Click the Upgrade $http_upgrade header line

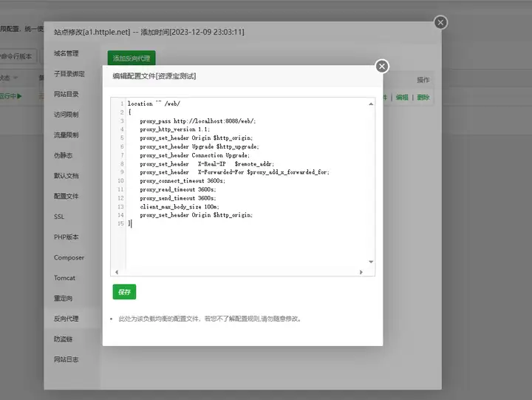click(x=199, y=146)
